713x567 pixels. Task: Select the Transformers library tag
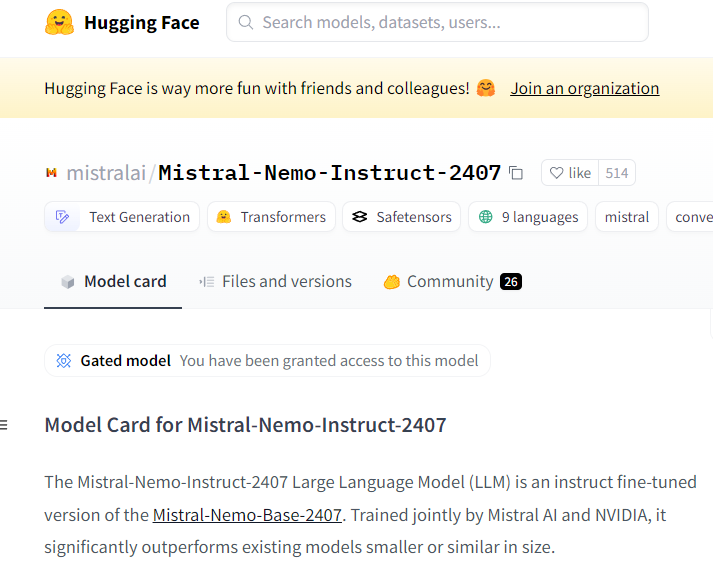tap(271, 217)
